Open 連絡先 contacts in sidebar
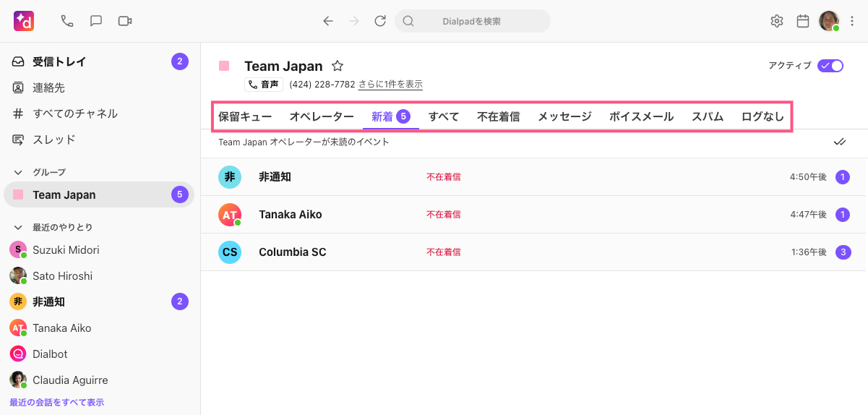Image resolution: width=868 pixels, height=415 pixels. click(x=100, y=87)
